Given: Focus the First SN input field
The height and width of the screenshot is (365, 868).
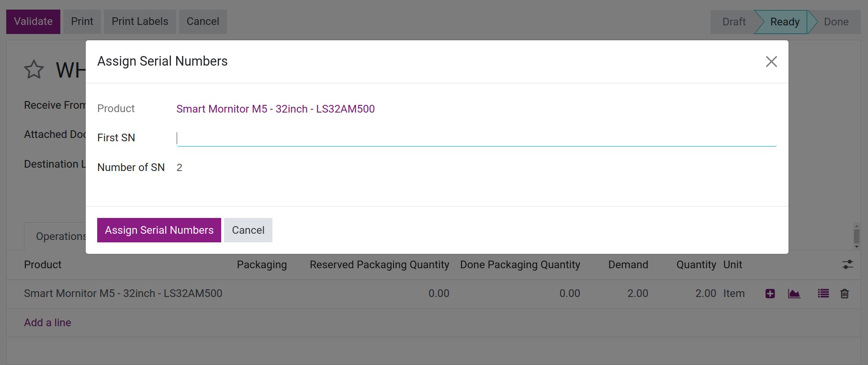Looking at the screenshot, I should click(x=476, y=138).
